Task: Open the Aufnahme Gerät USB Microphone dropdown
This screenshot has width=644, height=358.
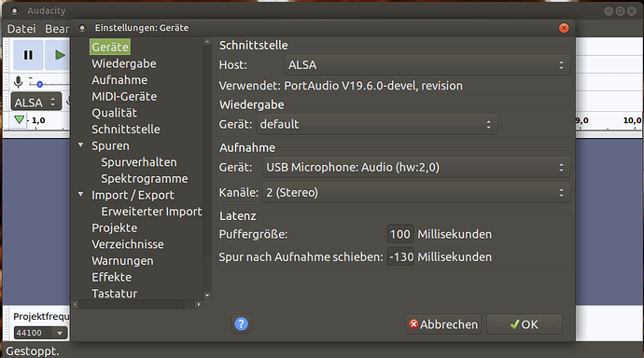Action: tap(416, 167)
